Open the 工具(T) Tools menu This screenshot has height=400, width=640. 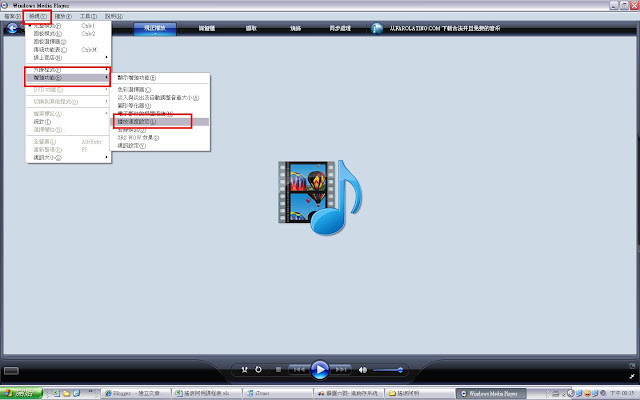coord(88,16)
